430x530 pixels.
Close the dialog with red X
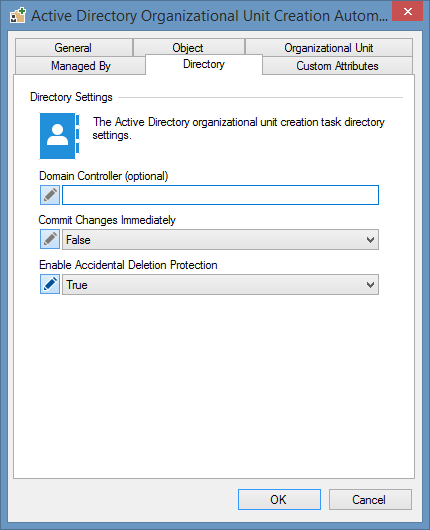[408, 11]
